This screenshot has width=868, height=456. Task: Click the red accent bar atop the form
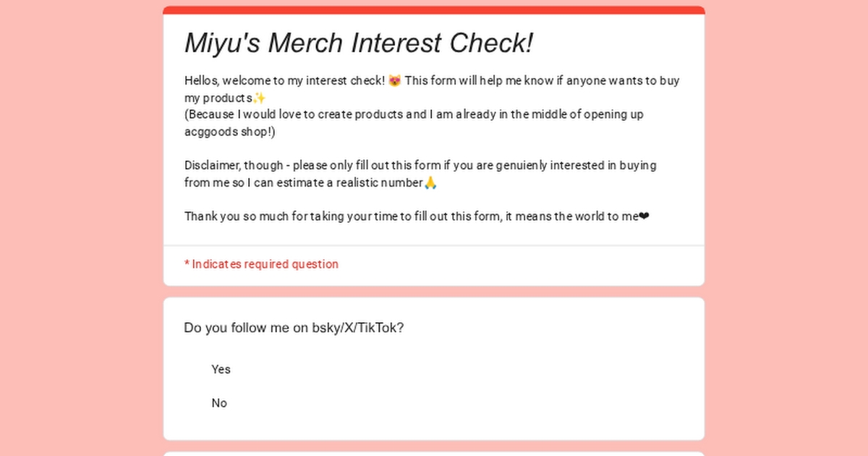(434, 10)
